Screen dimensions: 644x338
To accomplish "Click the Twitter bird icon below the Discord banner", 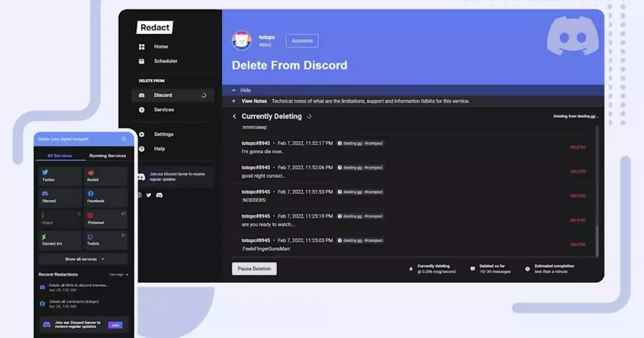I will click(148, 195).
